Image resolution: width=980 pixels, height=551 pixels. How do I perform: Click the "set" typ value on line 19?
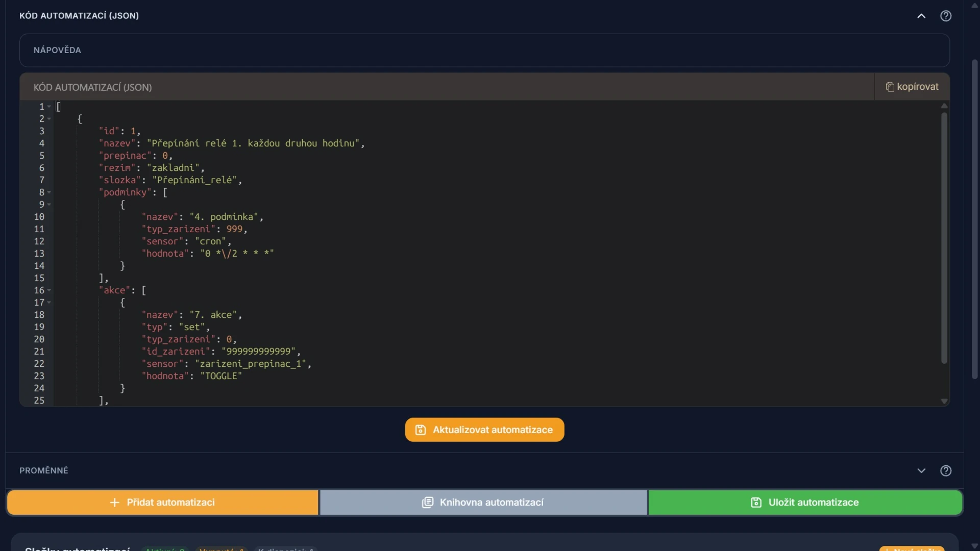tap(191, 327)
